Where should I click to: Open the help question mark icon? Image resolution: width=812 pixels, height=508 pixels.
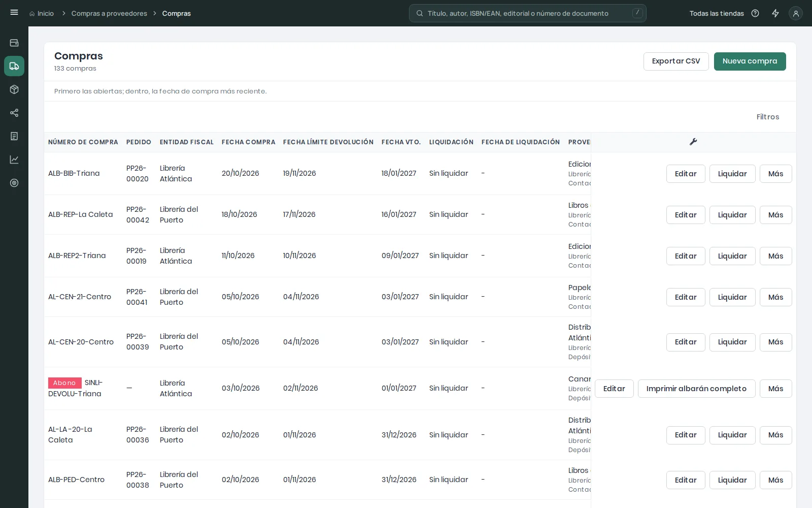pos(755,13)
